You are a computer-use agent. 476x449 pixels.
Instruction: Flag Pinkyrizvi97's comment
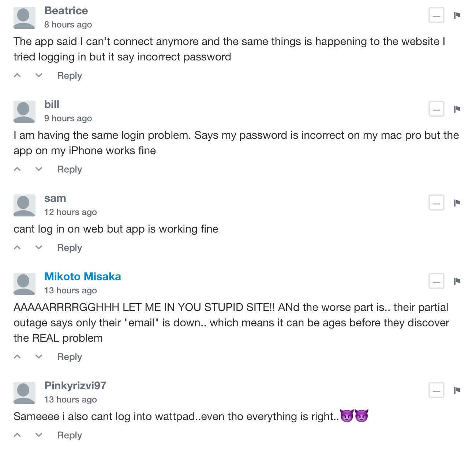(x=457, y=390)
